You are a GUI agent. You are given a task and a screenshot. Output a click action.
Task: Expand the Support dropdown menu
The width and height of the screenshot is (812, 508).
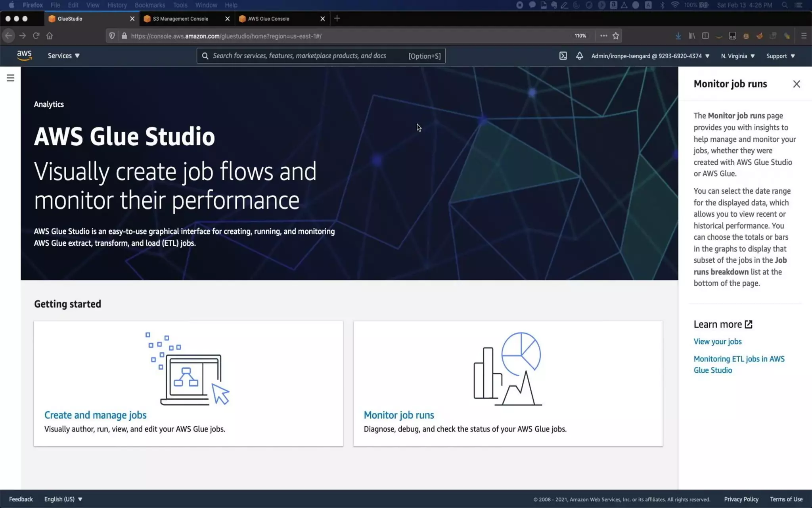click(x=781, y=56)
